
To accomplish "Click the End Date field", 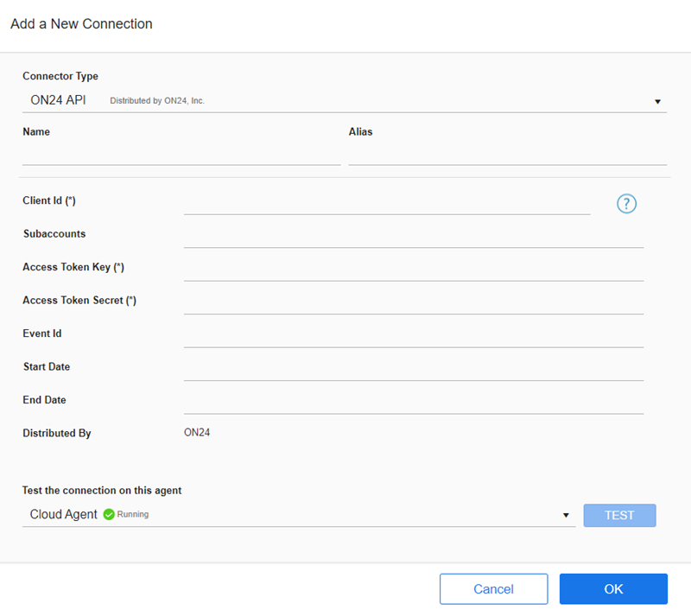I will click(x=413, y=407).
